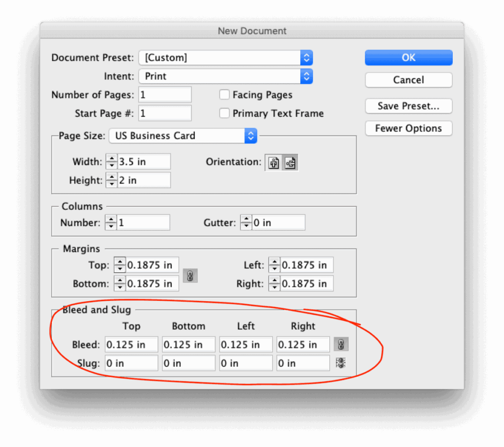Image resolution: width=504 pixels, height=447 pixels.
Task: Click the Save Preset button
Action: coord(409,106)
